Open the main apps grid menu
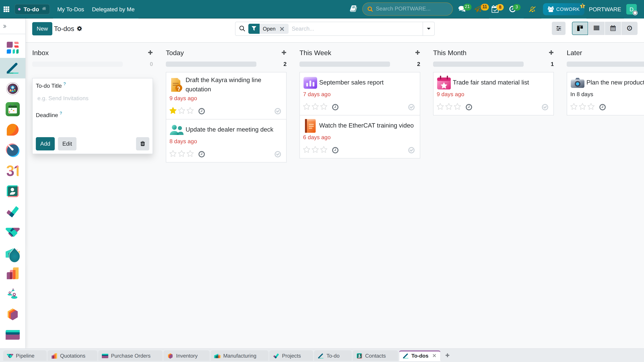Image resolution: width=644 pixels, height=362 pixels. click(x=6, y=9)
